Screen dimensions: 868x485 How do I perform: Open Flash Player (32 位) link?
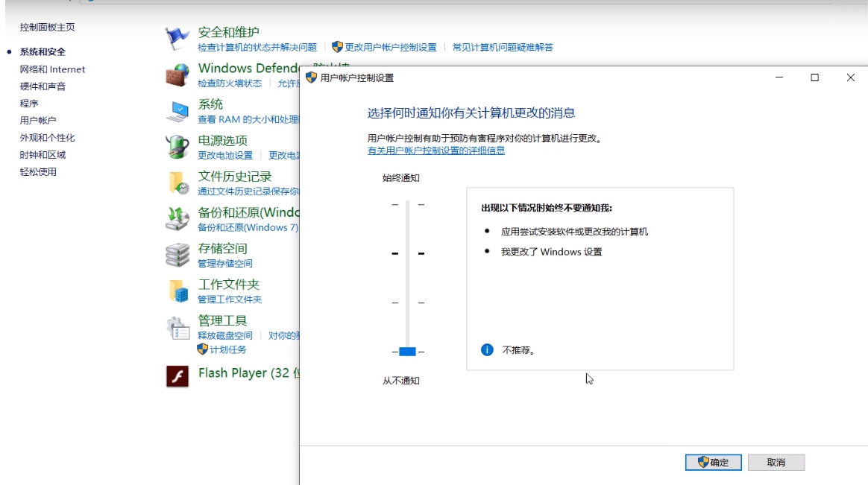(248, 373)
